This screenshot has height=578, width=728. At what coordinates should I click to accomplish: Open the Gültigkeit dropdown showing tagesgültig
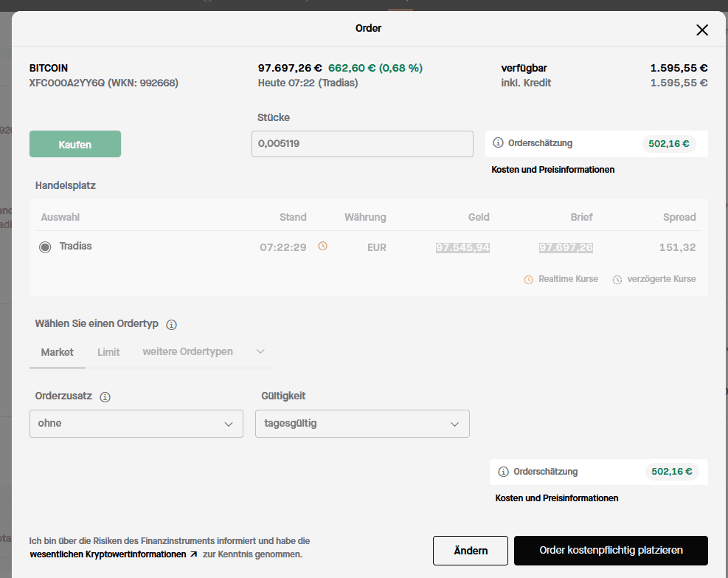point(362,424)
